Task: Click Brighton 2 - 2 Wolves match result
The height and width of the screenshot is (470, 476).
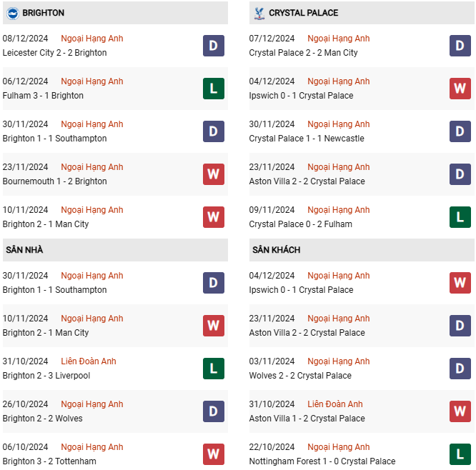Action: pyautogui.click(x=42, y=419)
